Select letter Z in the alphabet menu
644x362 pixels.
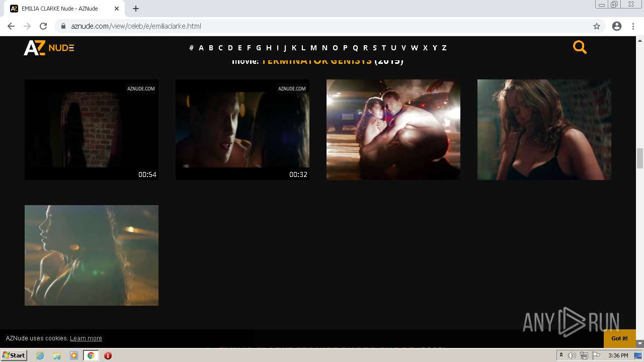pyautogui.click(x=444, y=48)
